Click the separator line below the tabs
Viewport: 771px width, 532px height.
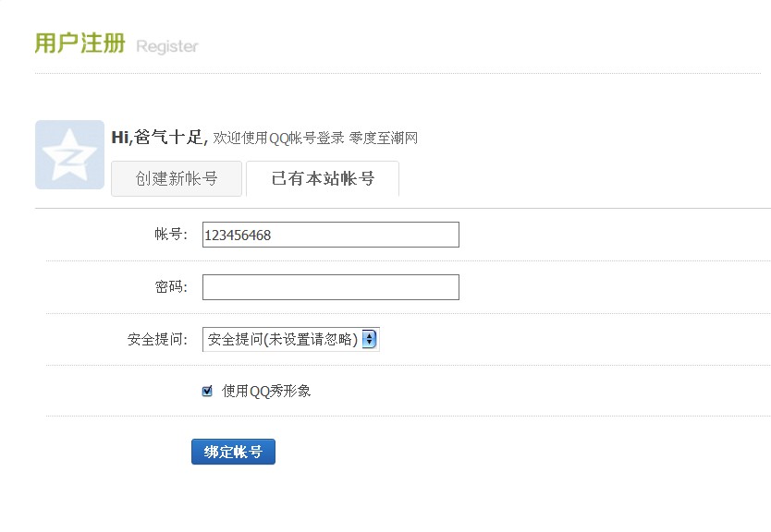555,208
